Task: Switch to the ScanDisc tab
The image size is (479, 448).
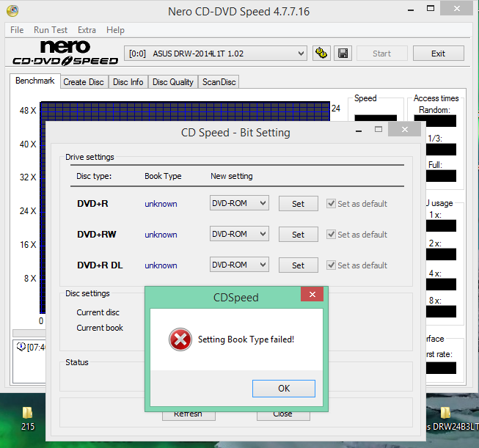Action: point(219,82)
